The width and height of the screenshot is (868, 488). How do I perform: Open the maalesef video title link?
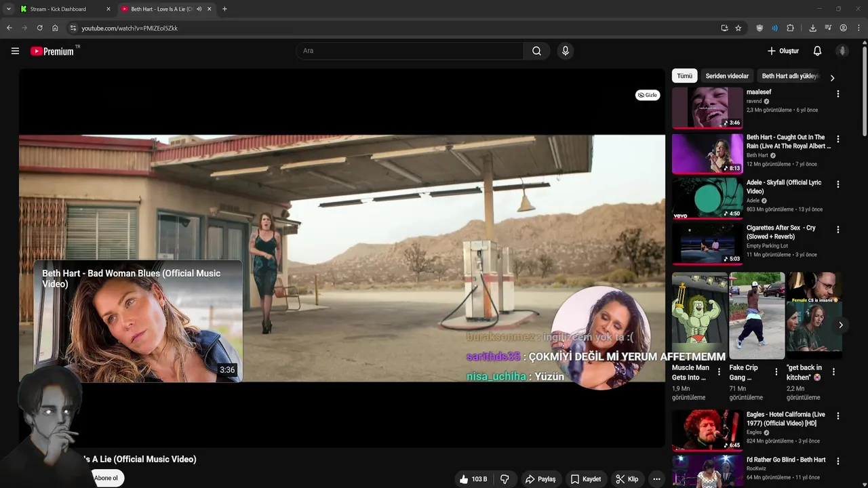(759, 92)
